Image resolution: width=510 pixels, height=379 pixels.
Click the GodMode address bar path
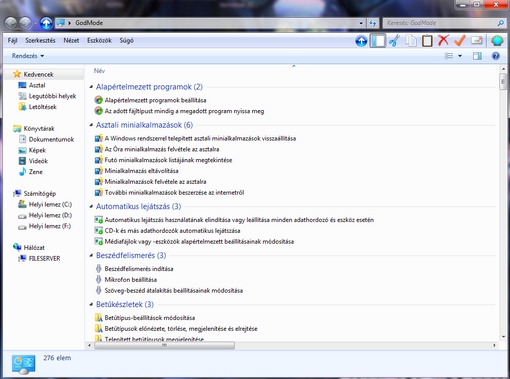pyautogui.click(x=89, y=23)
